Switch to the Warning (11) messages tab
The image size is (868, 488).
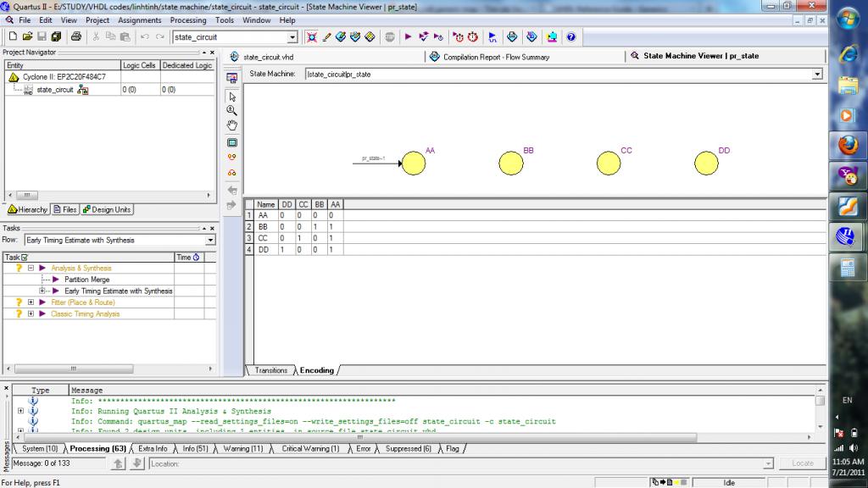(242, 449)
